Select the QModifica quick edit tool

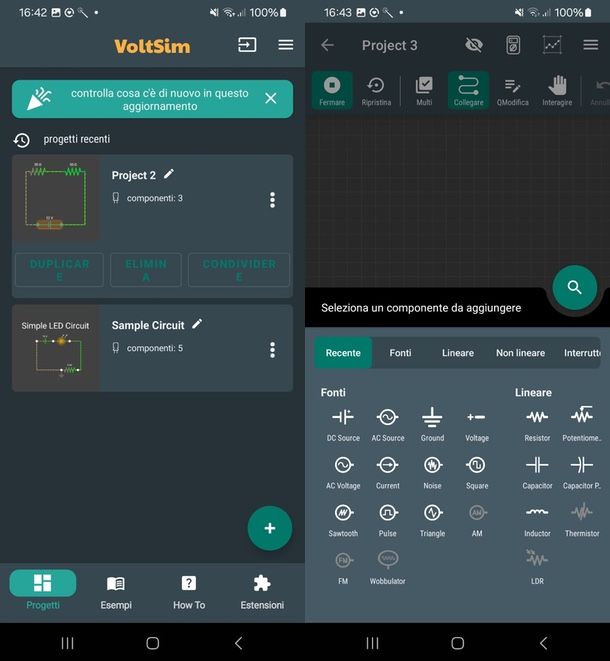pyautogui.click(x=513, y=91)
